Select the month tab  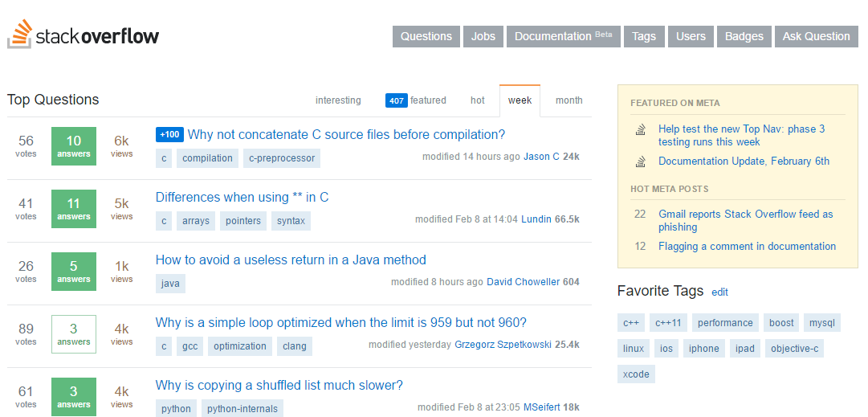tap(568, 100)
